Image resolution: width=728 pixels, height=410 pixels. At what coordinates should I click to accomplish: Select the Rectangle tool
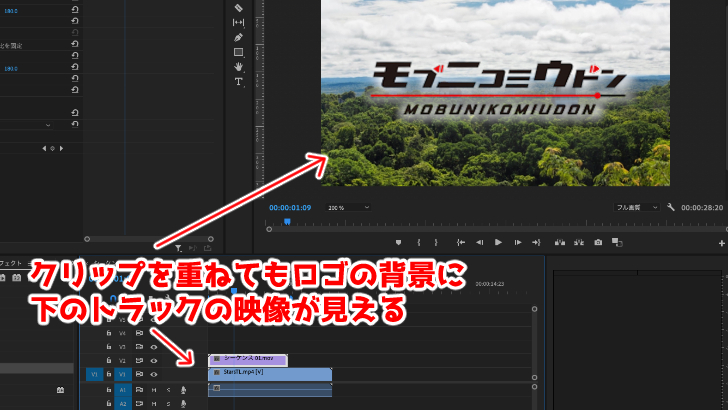[x=238, y=52]
